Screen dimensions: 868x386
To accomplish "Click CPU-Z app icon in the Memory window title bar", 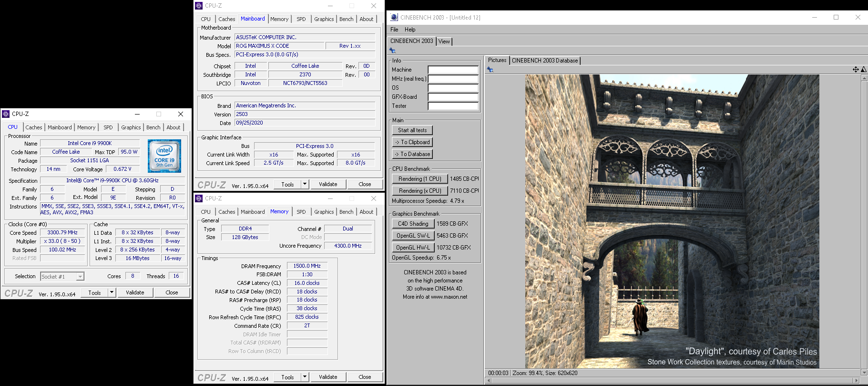I will tap(199, 198).
